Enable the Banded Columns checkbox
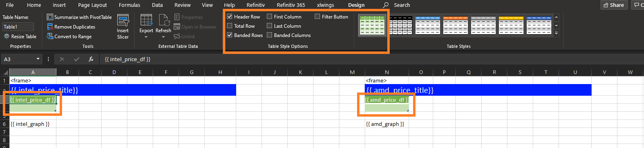The image size is (644, 148). [270, 35]
